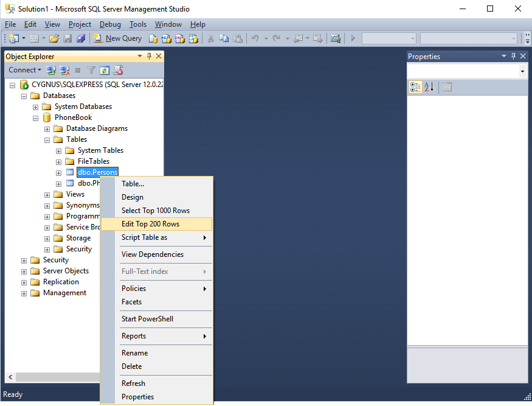Choose Design from context menu
The width and height of the screenshot is (532, 406).
tap(157, 197)
